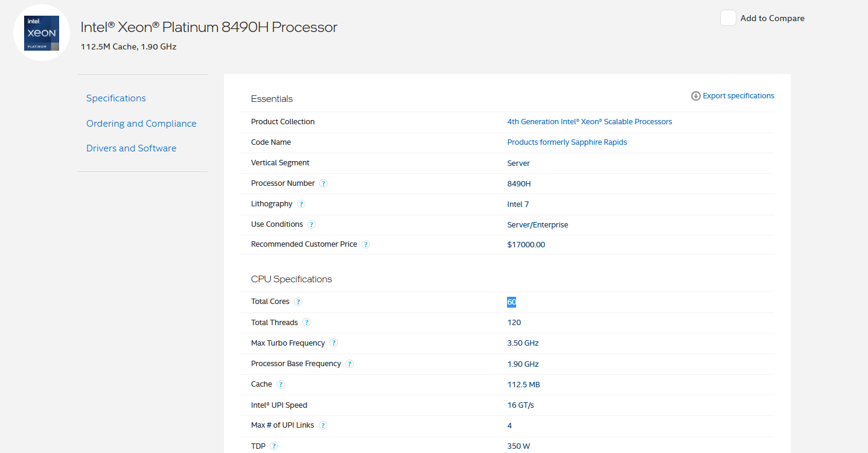The width and height of the screenshot is (868, 453).
Task: Click the Intel UPI Speed label
Action: point(279,405)
